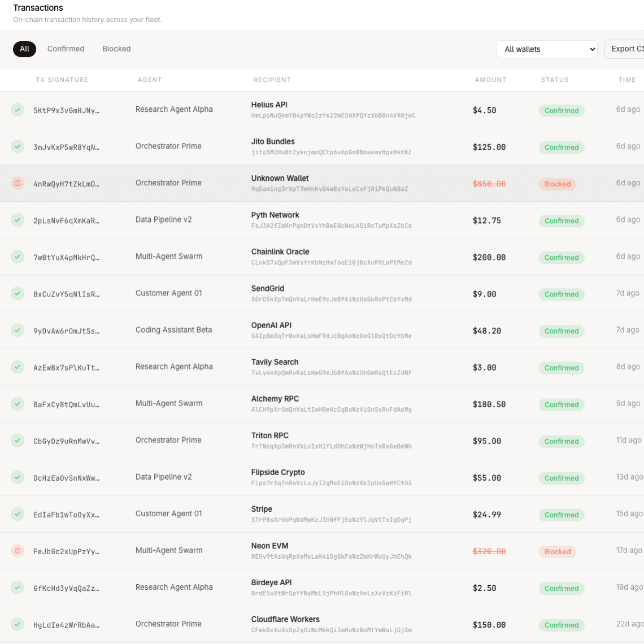Click recipient Triton RPC
The image size is (644, 644).
[270, 436]
